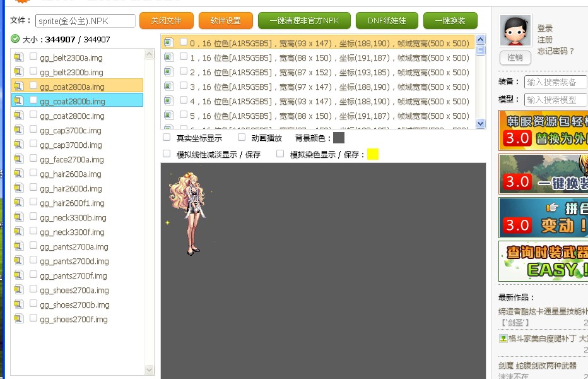Open the 注册 link

pyautogui.click(x=545, y=39)
